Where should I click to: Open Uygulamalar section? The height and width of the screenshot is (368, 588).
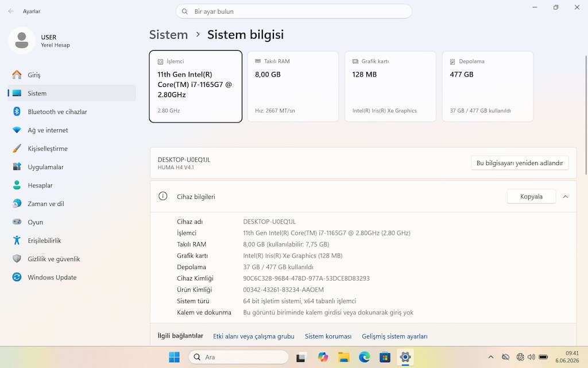[x=72, y=167]
